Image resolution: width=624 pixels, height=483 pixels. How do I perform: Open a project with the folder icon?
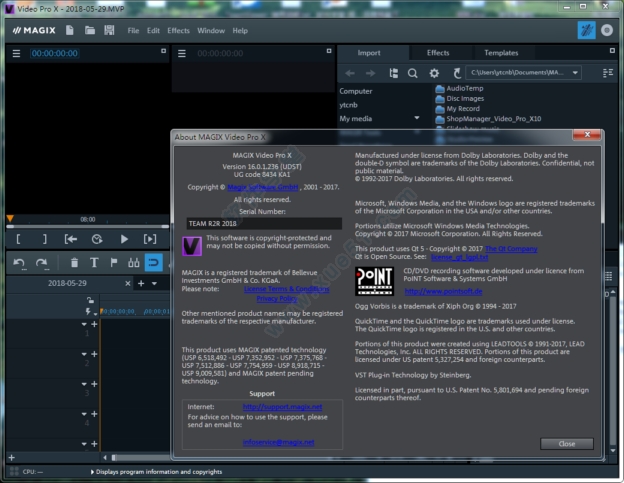[x=90, y=30]
